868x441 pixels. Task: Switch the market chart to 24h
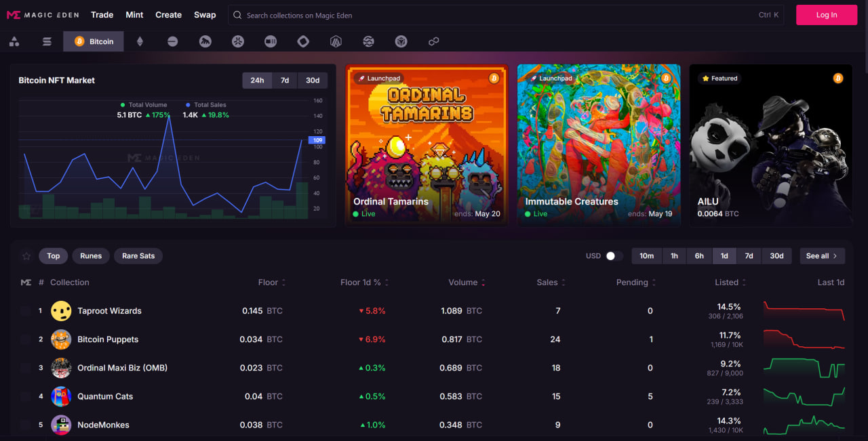point(257,80)
